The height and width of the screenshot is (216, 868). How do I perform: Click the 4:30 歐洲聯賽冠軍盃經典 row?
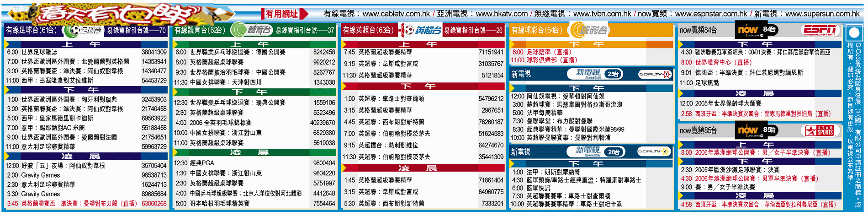[760, 52]
